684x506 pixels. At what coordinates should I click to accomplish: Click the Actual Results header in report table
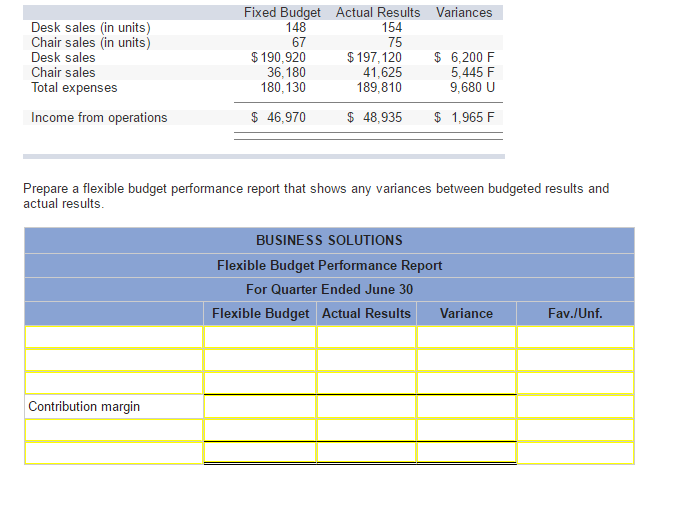[x=366, y=314]
